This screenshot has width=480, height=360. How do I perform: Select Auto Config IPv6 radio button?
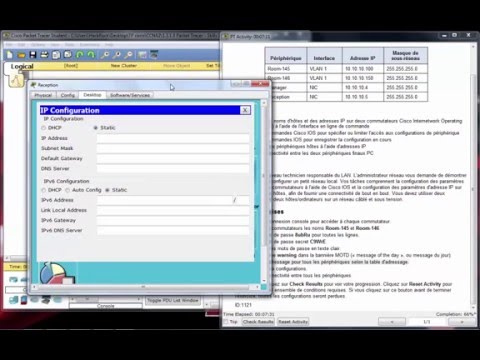[68, 190]
